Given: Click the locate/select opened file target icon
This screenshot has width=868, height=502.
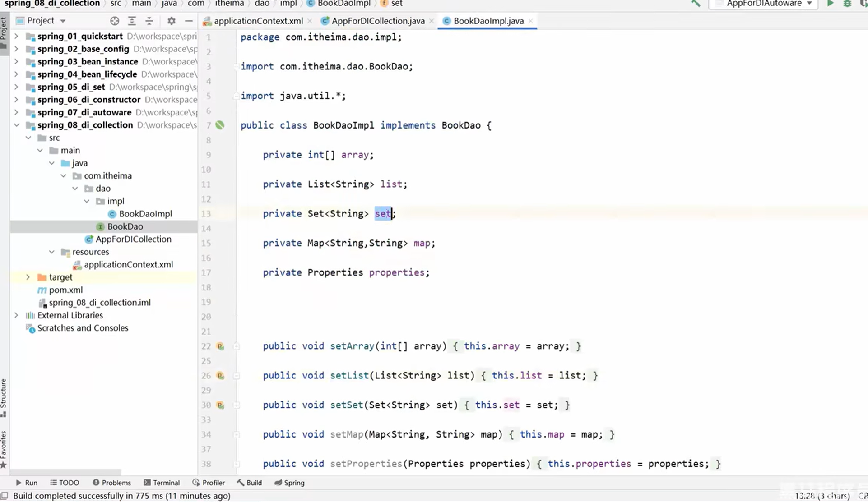Looking at the screenshot, I should [114, 21].
